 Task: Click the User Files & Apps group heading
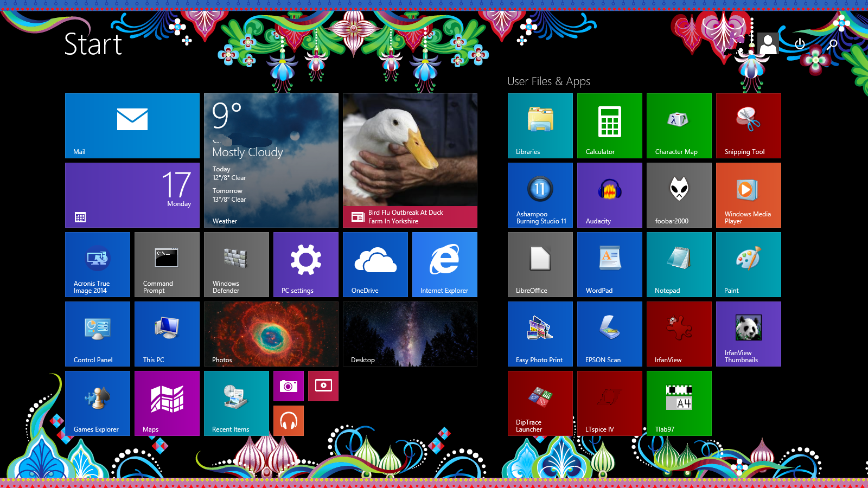point(548,81)
